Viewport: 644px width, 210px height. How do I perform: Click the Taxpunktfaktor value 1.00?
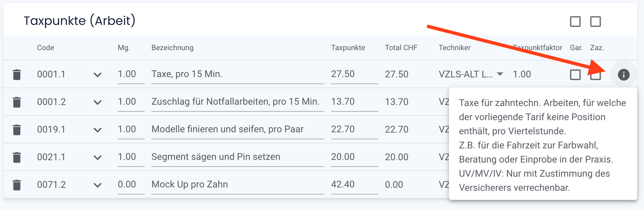522,74
